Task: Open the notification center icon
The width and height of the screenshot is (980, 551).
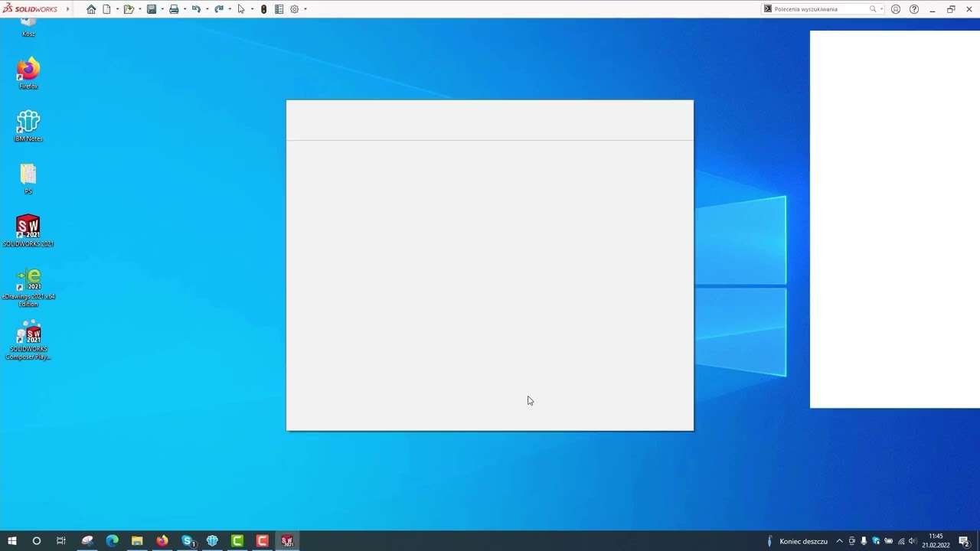Action: 964,541
